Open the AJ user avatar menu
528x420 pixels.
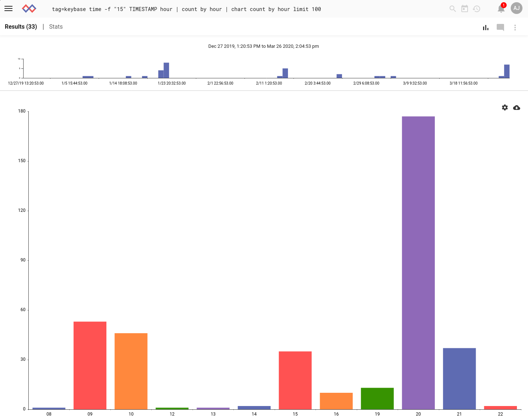pos(517,8)
